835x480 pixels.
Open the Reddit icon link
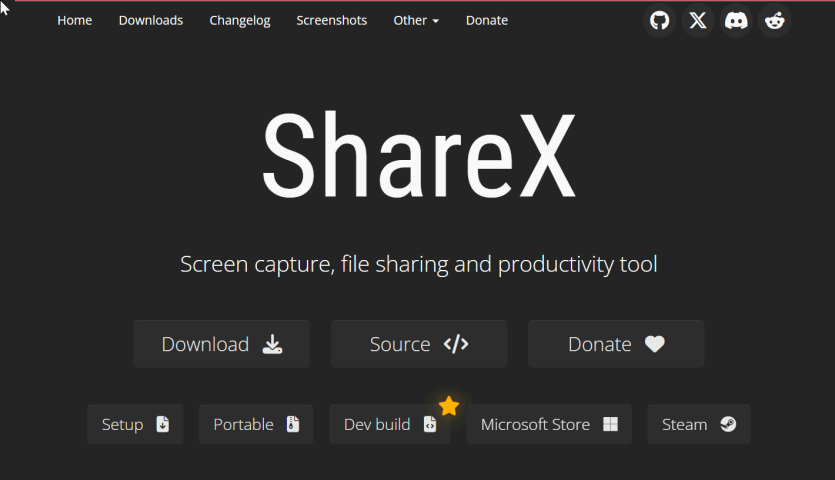point(774,21)
